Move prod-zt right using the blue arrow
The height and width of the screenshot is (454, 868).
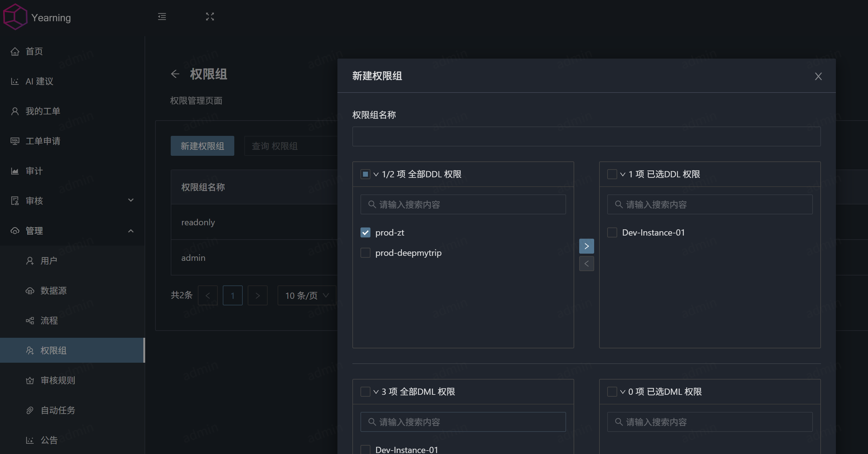point(586,246)
